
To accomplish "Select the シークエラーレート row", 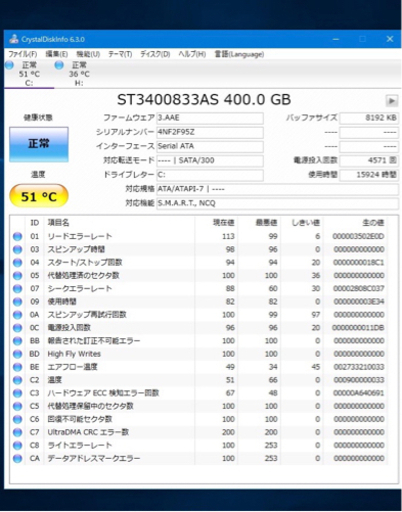I will (x=199, y=289).
